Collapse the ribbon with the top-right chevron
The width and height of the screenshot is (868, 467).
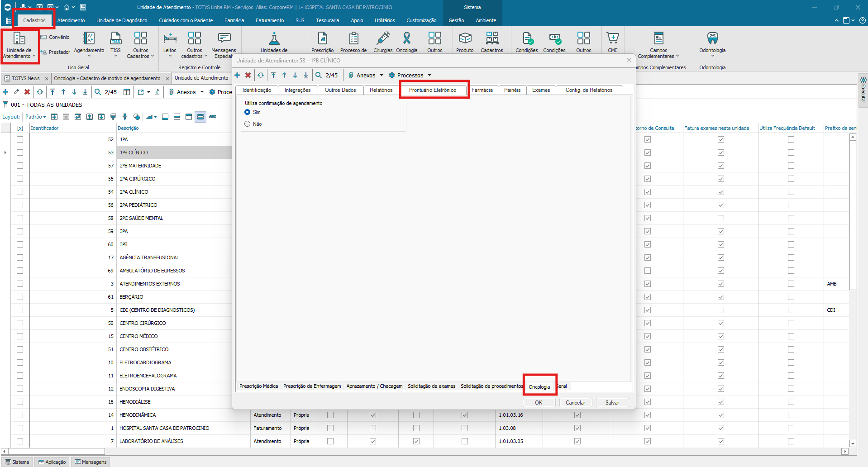click(836, 20)
